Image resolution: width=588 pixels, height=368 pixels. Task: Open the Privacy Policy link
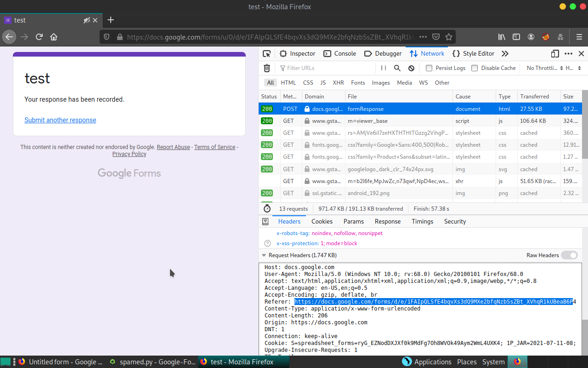pyautogui.click(x=129, y=154)
